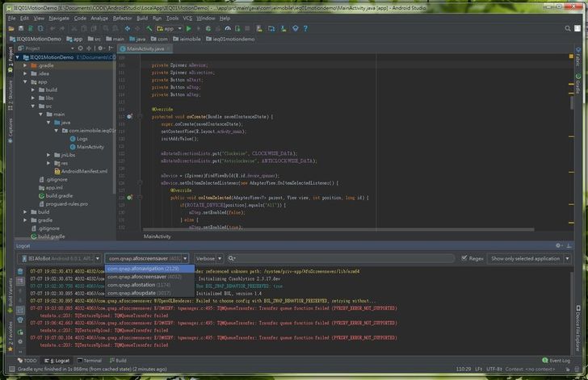Screen dimensions: 588x380
Task: Open the Verbose log level dropdown
Action: [x=208, y=259]
